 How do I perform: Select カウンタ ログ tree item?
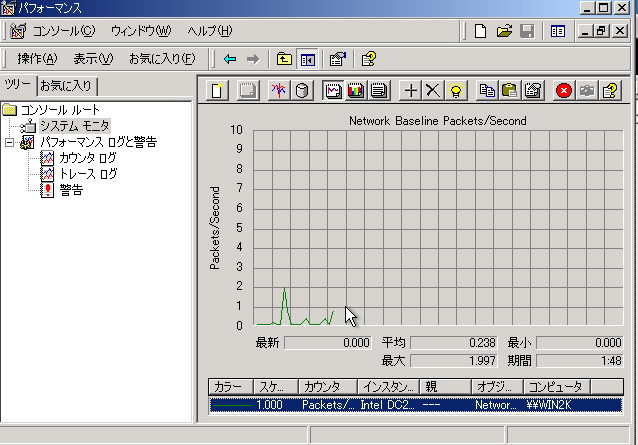[87, 158]
